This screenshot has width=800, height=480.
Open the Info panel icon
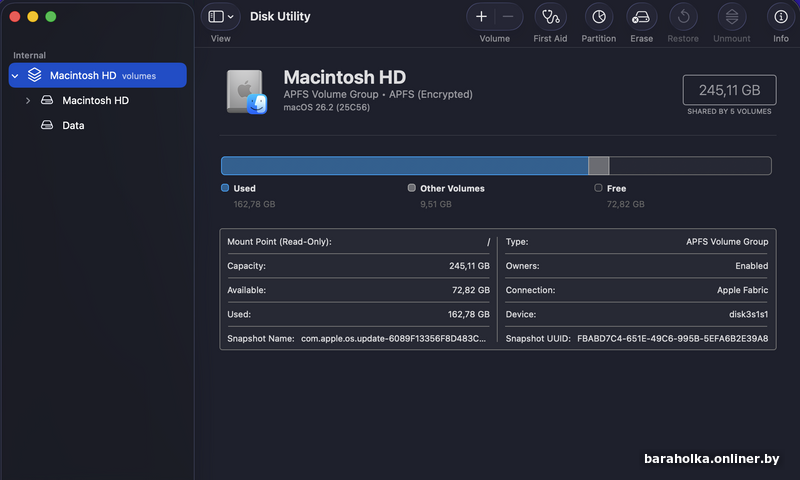pos(781,17)
